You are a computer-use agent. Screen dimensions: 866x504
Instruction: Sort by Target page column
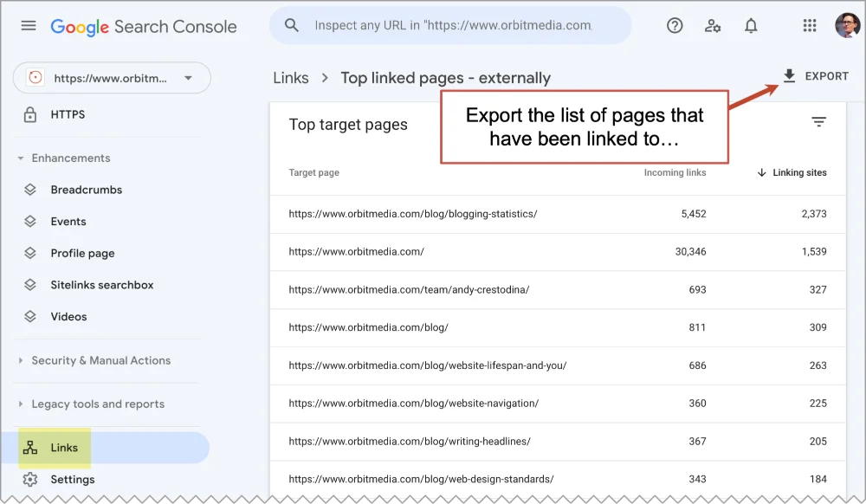[x=313, y=173]
